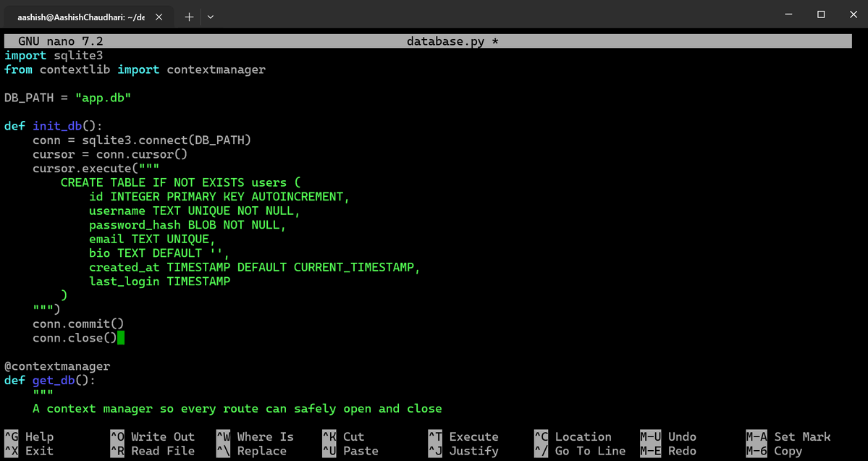Click the ^\ Replace shortcut

point(251,451)
